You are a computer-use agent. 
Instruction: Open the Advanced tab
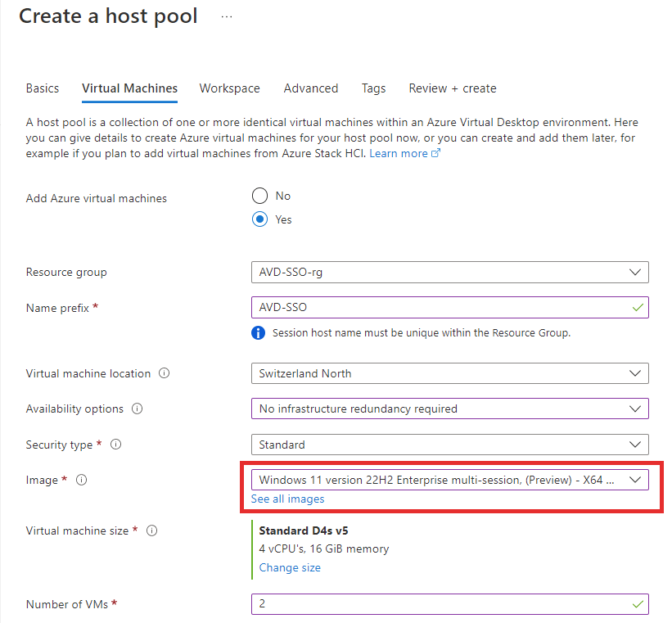(311, 88)
